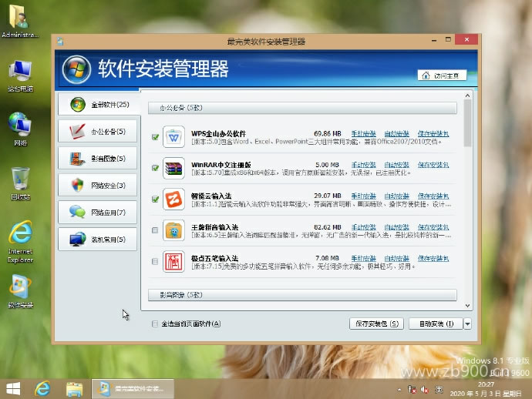Viewport: 532px width, 399px height.
Task: Click 自动安装 link for WinRAR
Action: (396, 165)
